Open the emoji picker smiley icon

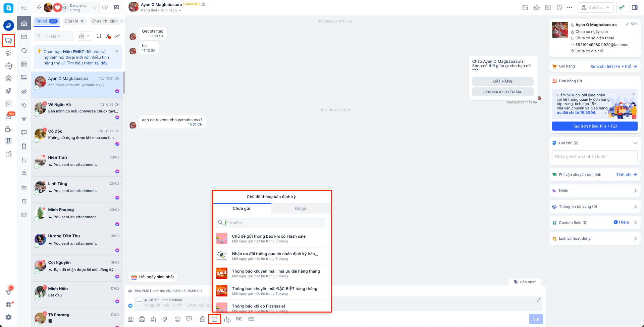178,319
